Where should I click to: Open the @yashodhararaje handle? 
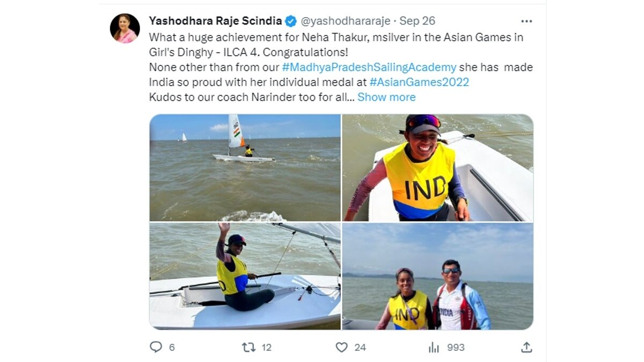tap(345, 21)
